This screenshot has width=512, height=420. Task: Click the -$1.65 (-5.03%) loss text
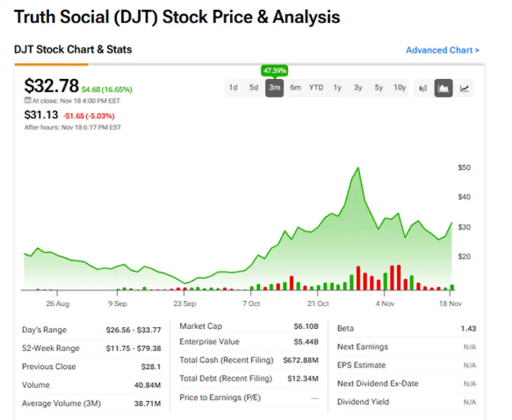[89, 116]
